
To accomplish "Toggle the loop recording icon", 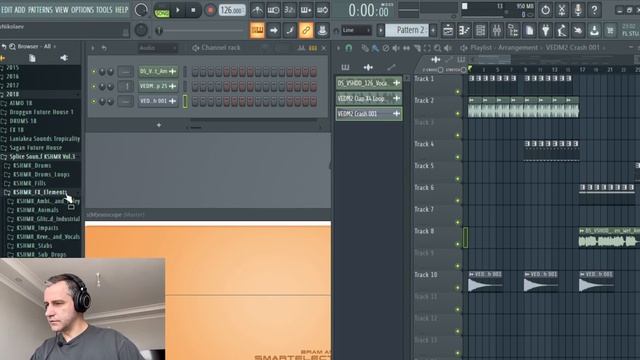I will 322,10.
